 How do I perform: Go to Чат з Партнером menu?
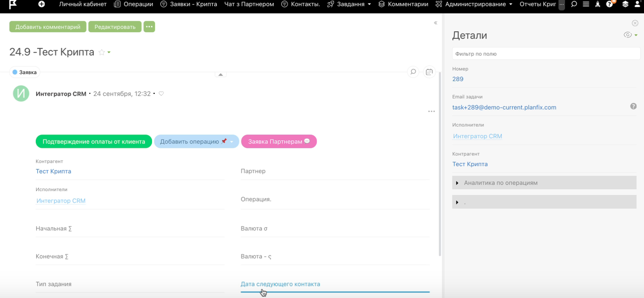[x=249, y=4]
